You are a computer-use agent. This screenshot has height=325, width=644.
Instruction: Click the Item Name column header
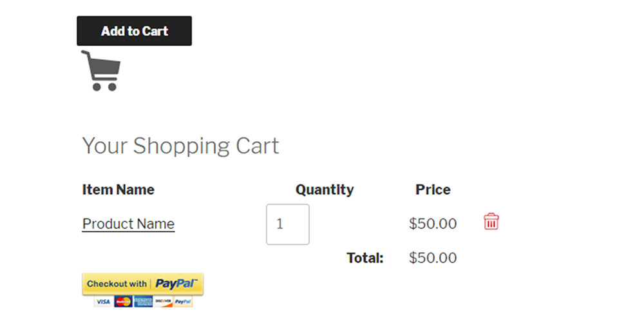pos(118,190)
